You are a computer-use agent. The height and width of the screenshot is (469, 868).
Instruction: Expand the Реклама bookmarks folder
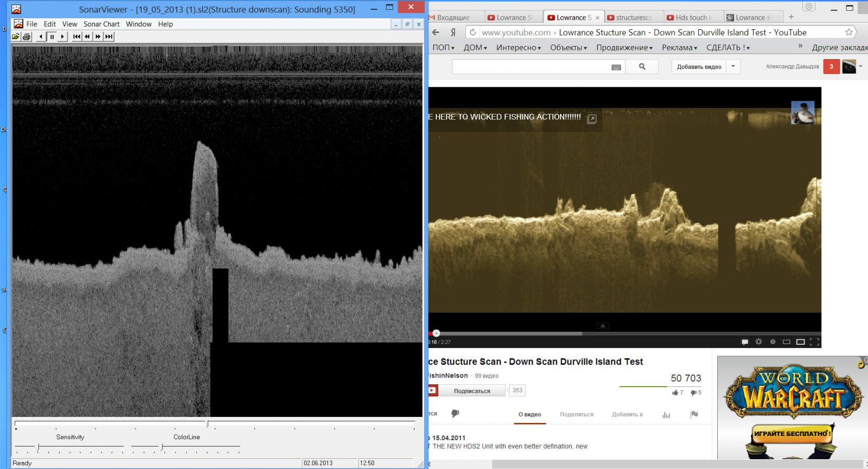679,48
